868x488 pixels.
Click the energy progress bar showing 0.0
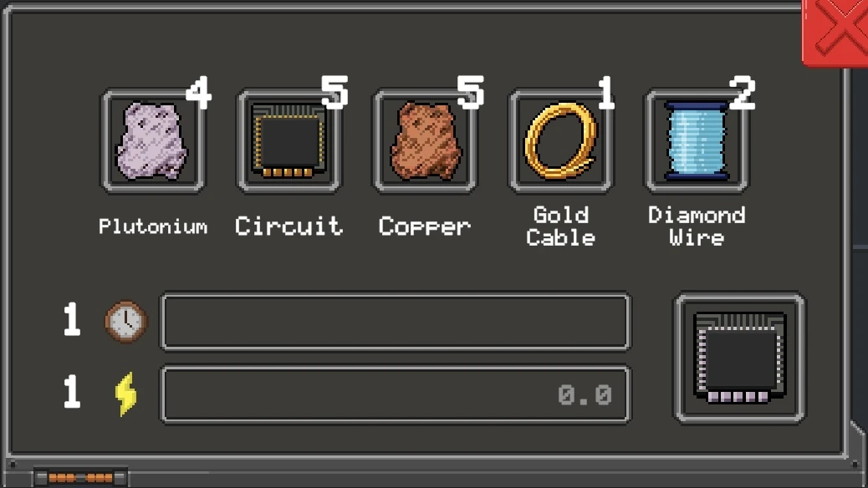(x=396, y=394)
